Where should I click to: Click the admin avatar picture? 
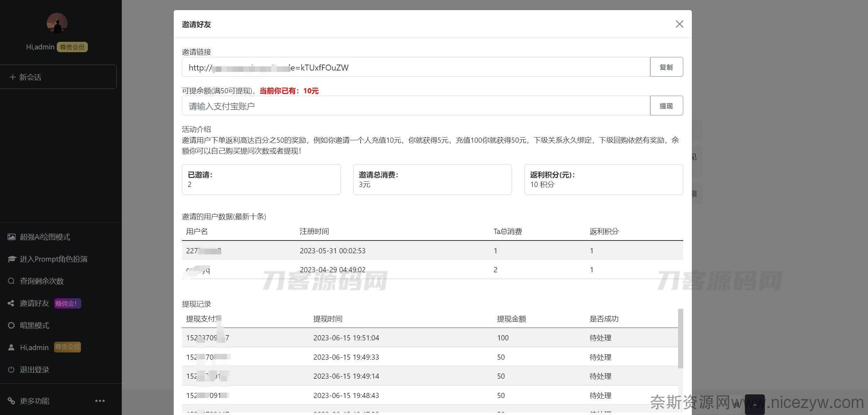(57, 23)
